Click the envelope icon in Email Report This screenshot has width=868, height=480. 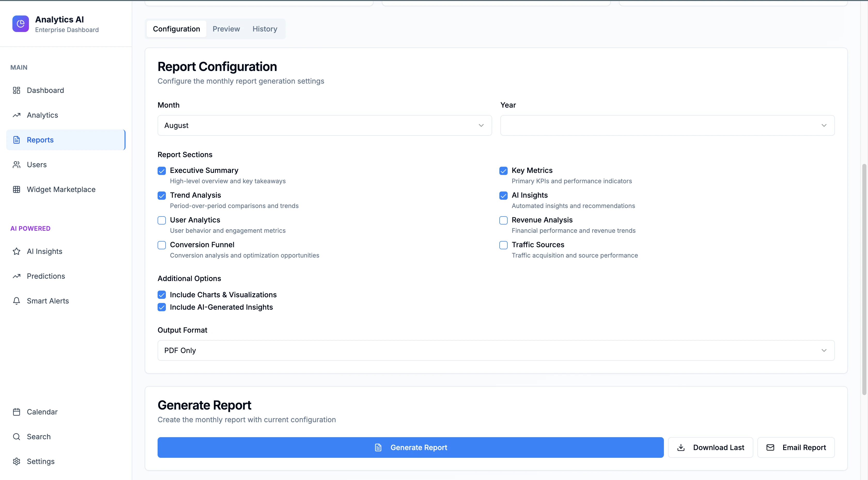pyautogui.click(x=770, y=447)
